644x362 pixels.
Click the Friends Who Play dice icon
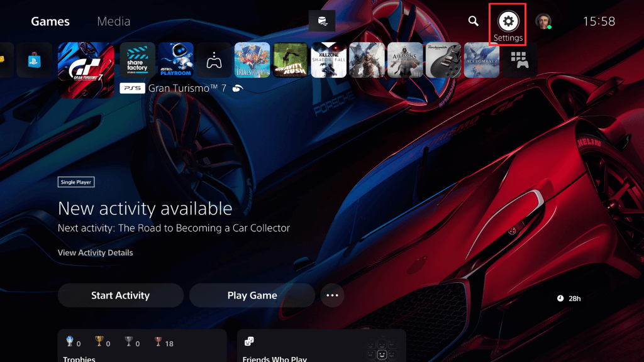pyautogui.click(x=249, y=341)
